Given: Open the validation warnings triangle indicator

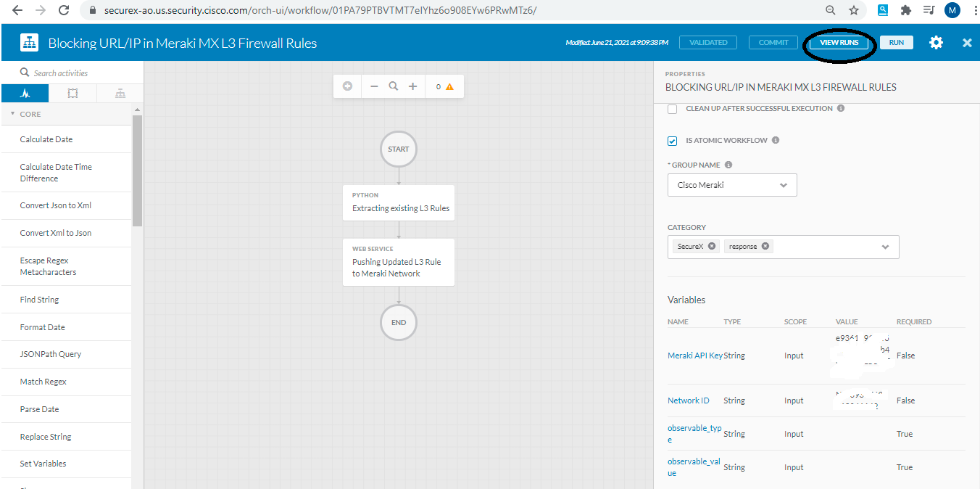Looking at the screenshot, I should [x=449, y=86].
